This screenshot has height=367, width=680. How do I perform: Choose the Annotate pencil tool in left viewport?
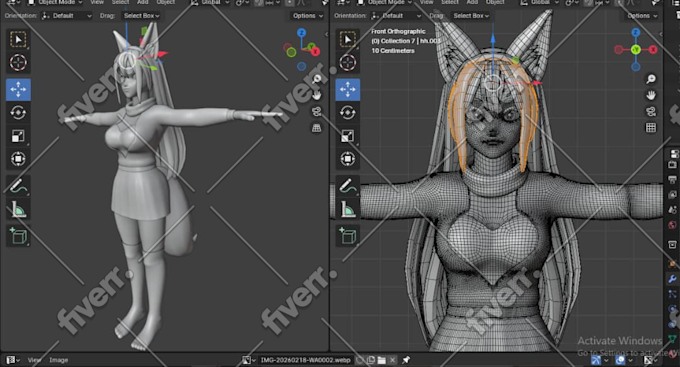(x=18, y=187)
